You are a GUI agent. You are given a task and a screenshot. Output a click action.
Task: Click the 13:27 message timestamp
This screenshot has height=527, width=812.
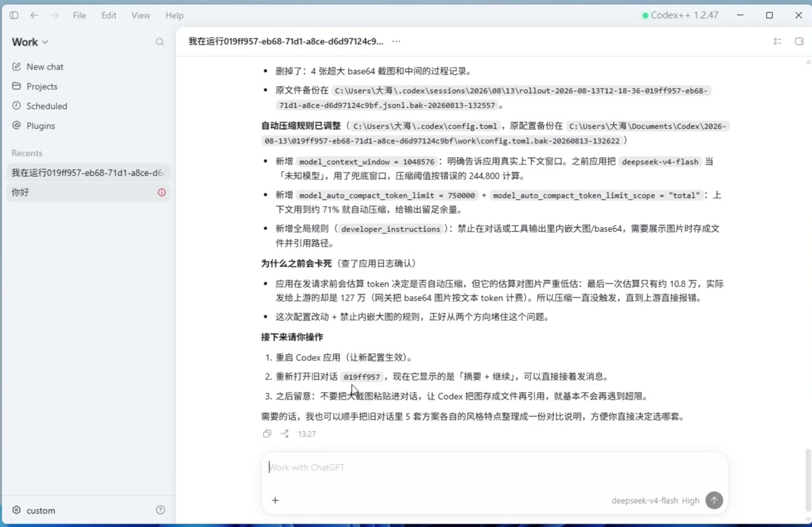pyautogui.click(x=307, y=434)
